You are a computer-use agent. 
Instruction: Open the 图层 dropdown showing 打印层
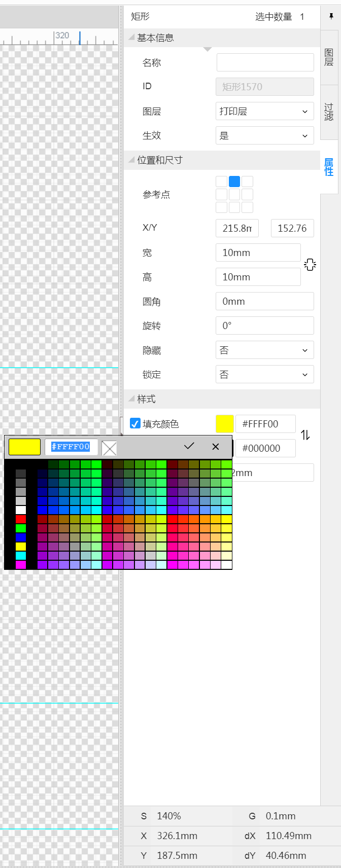point(264,112)
